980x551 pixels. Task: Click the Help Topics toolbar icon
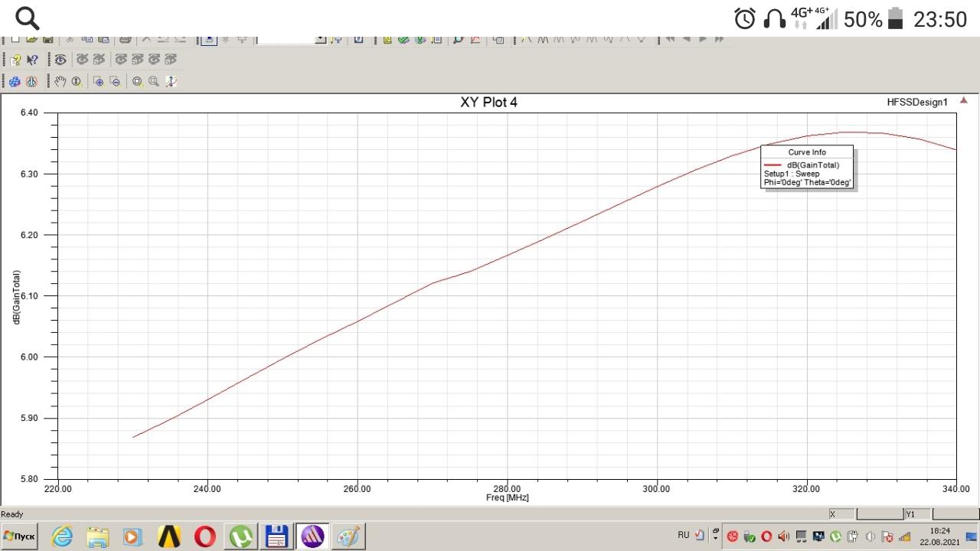[x=15, y=60]
